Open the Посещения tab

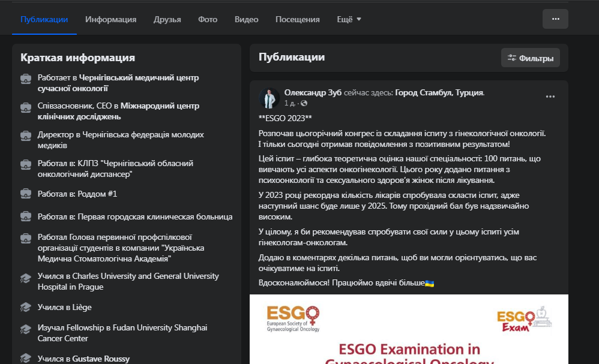tap(297, 19)
